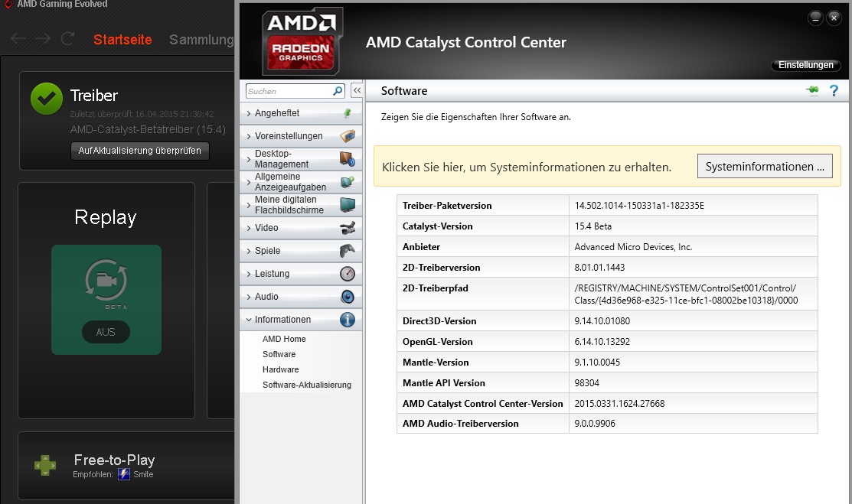
Task: Click the AMD Audio-Treiberversion value 9.0.0.9906
Action: point(595,424)
